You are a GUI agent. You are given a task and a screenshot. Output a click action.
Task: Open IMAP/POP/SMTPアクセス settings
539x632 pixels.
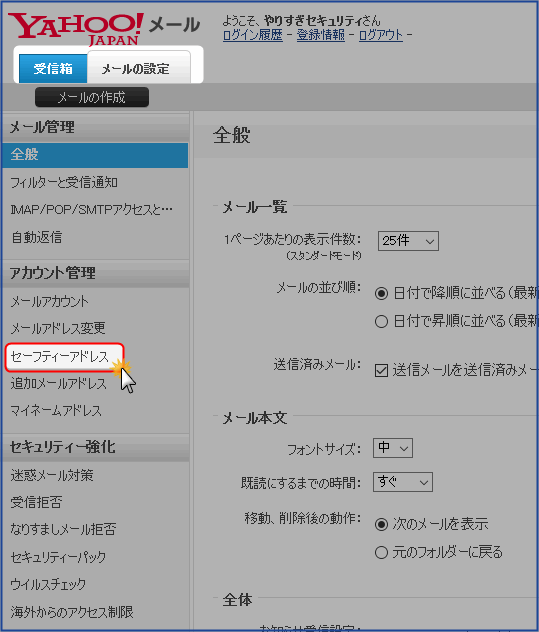(x=92, y=210)
